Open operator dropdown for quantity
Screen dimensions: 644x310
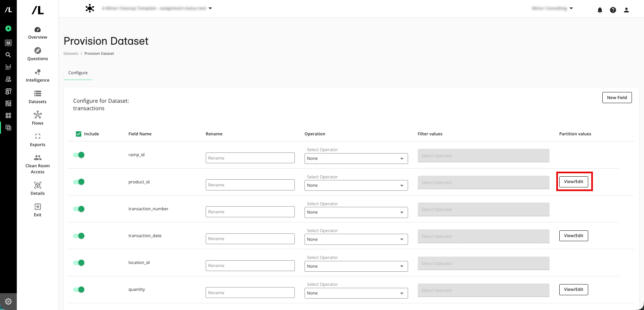tap(356, 293)
